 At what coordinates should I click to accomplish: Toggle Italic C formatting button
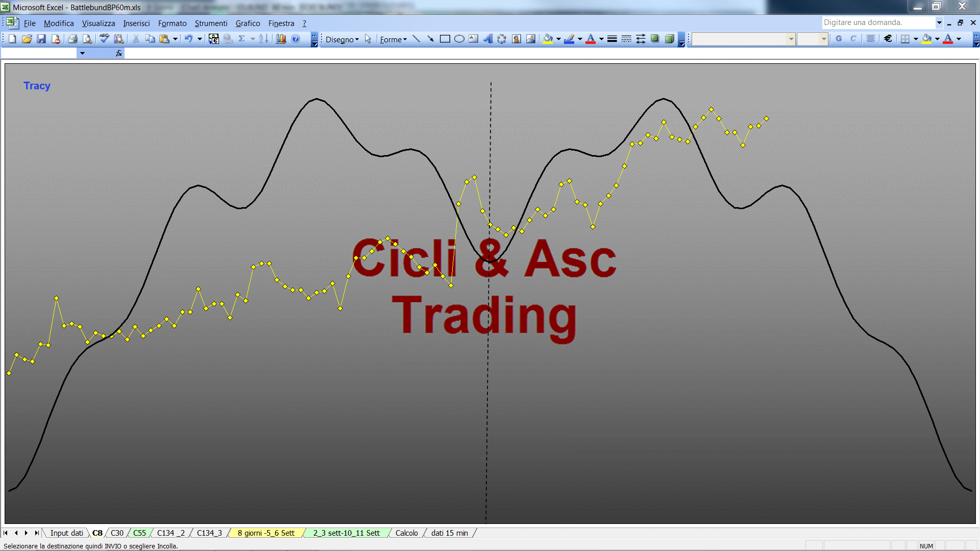tap(853, 39)
